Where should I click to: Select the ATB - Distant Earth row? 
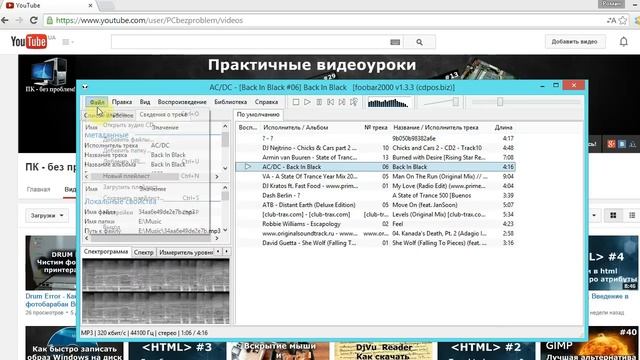pyautogui.click(x=376, y=205)
